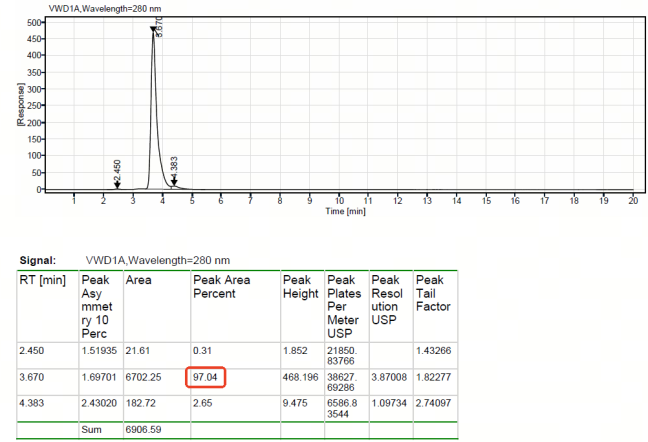Click area value 182.72
The height and width of the screenshot is (442, 648).
tap(141, 403)
